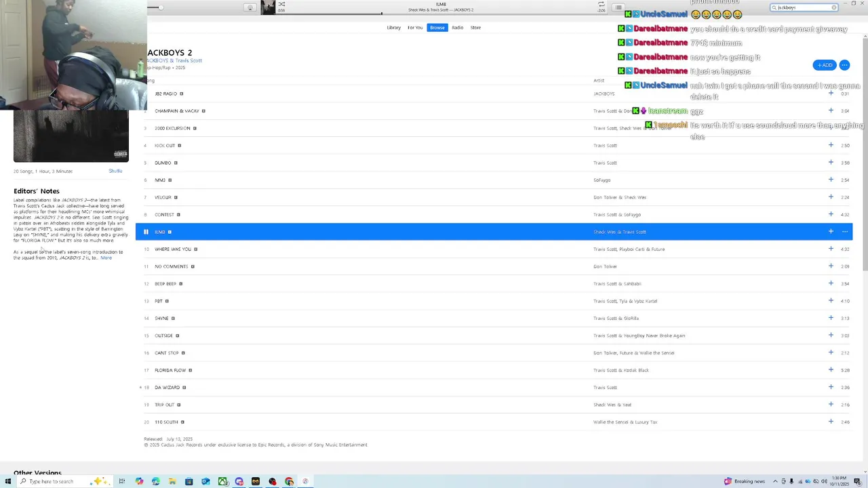Image resolution: width=868 pixels, height=488 pixels.
Task: Add TRIP OUT to library
Action: click(831, 405)
